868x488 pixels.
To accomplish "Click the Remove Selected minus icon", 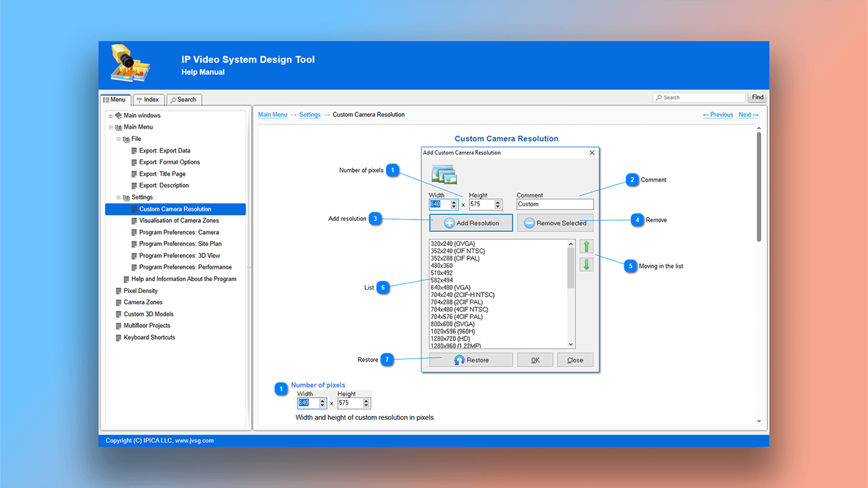I will 529,223.
